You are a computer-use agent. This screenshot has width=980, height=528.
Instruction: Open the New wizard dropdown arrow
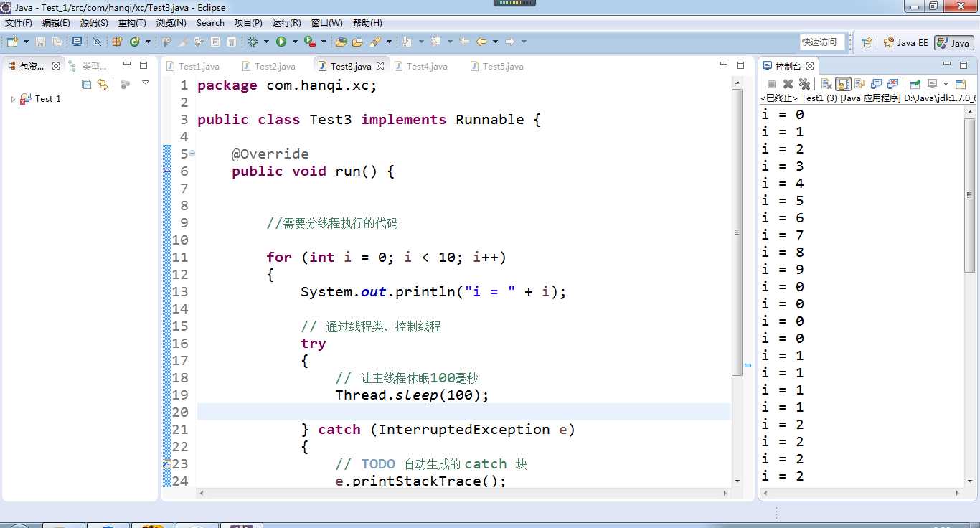[26, 42]
